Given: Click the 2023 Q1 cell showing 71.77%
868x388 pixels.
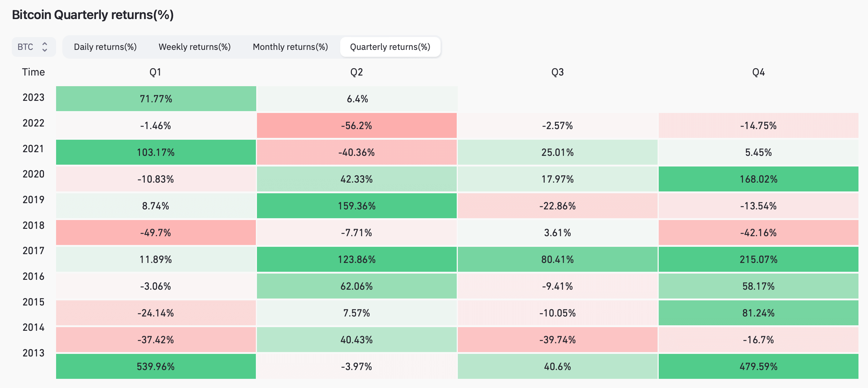Looking at the screenshot, I should point(156,99).
